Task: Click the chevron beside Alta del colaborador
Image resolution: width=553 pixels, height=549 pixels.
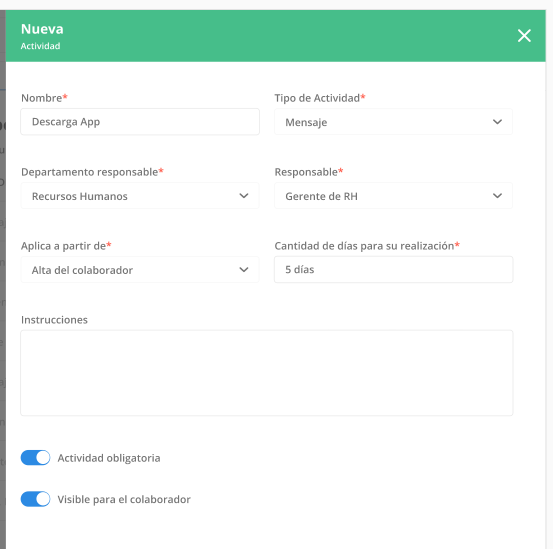Action: pos(244,270)
